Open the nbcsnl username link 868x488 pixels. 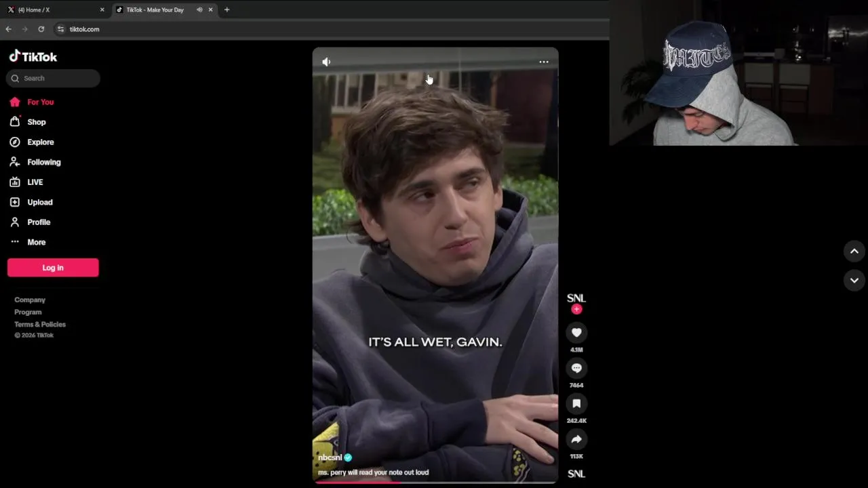point(330,457)
